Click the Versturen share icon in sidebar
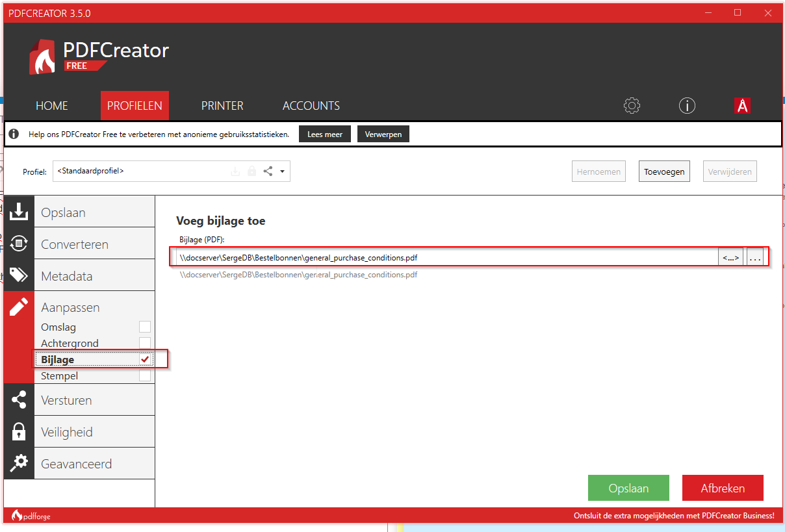This screenshot has width=785, height=532. (19, 399)
